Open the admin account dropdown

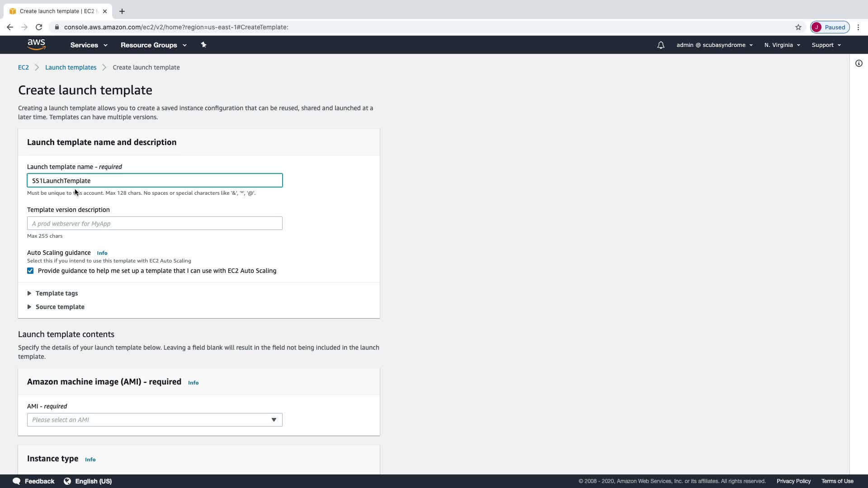tap(714, 45)
